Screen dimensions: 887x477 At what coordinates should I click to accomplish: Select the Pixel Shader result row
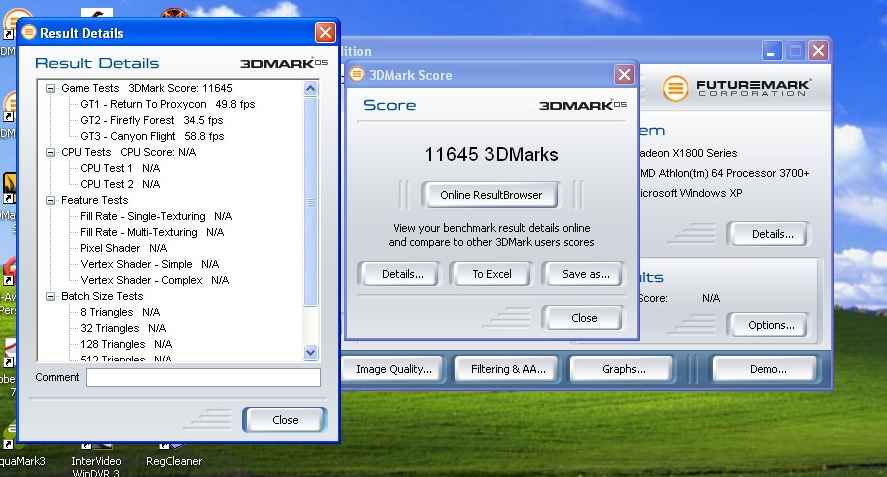pyautogui.click(x=123, y=248)
